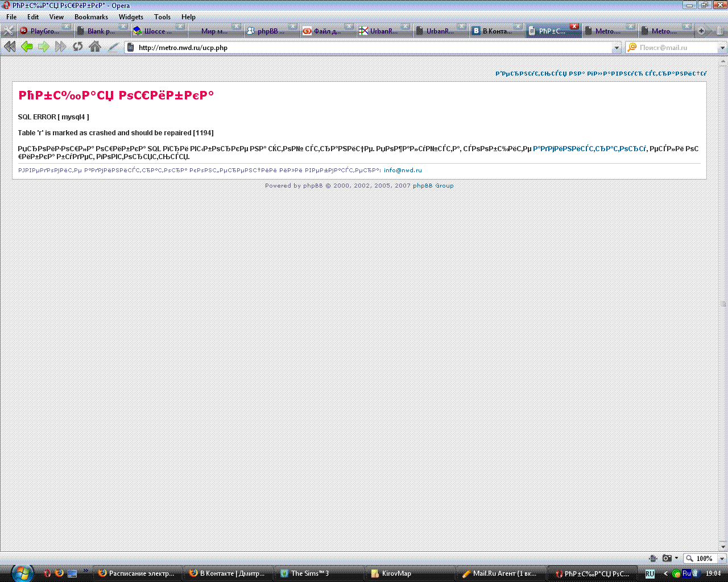Expand the search engine dropdown arrow

tap(722, 48)
